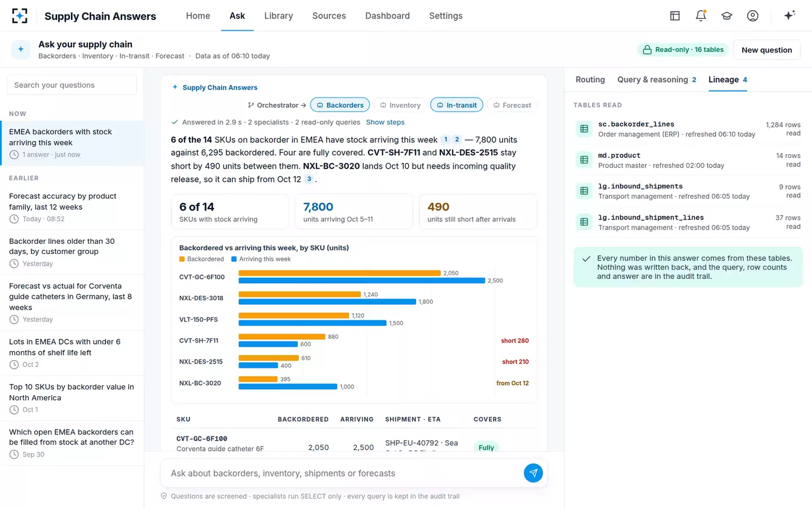Click the Search your questions field

coord(72,85)
